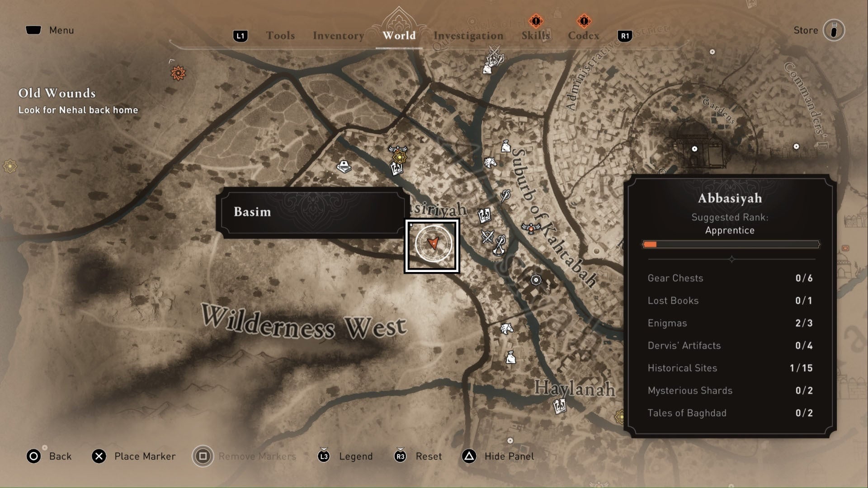The width and height of the screenshot is (868, 488).
Task: Open the Tools menu tab
Action: pyautogui.click(x=280, y=35)
